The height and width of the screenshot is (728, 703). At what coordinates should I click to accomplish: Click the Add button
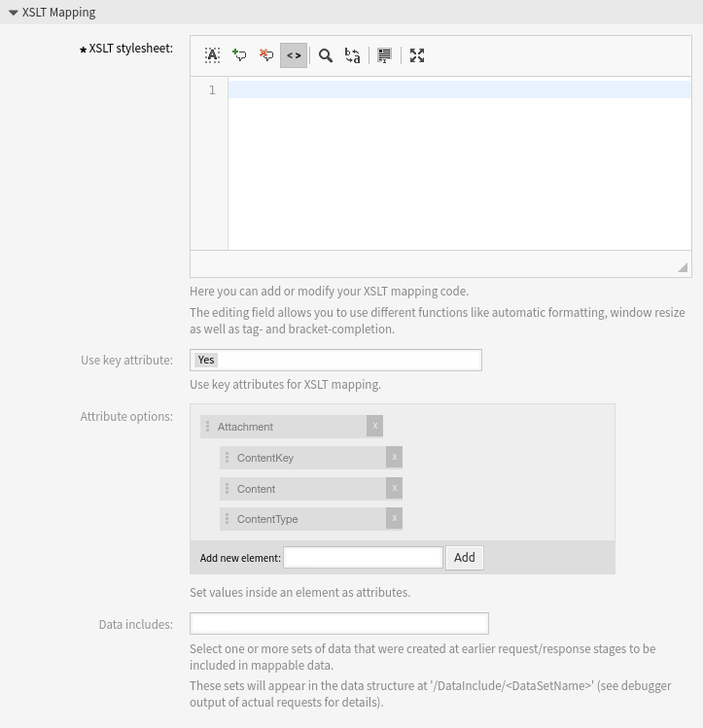[465, 558]
